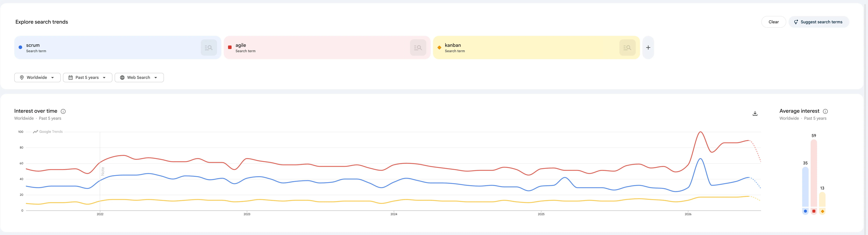Open the Web Search type dropdown
Screen dimensions: 868x235
coord(139,78)
